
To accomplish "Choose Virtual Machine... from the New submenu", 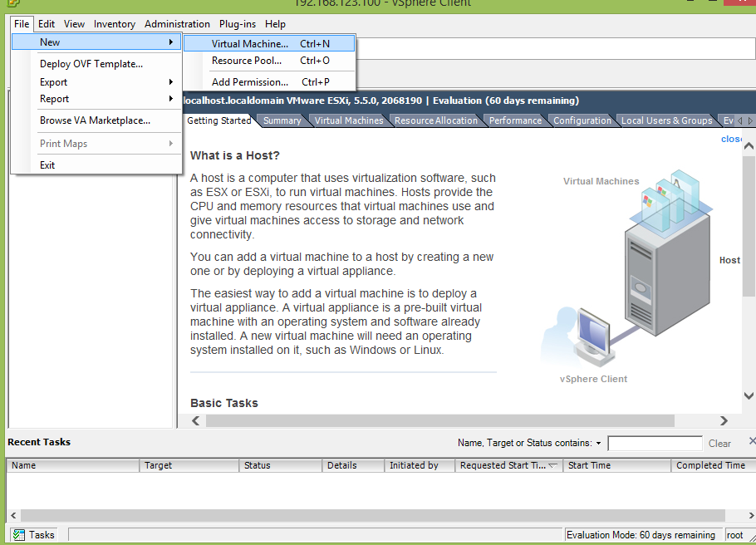I will 269,44.
